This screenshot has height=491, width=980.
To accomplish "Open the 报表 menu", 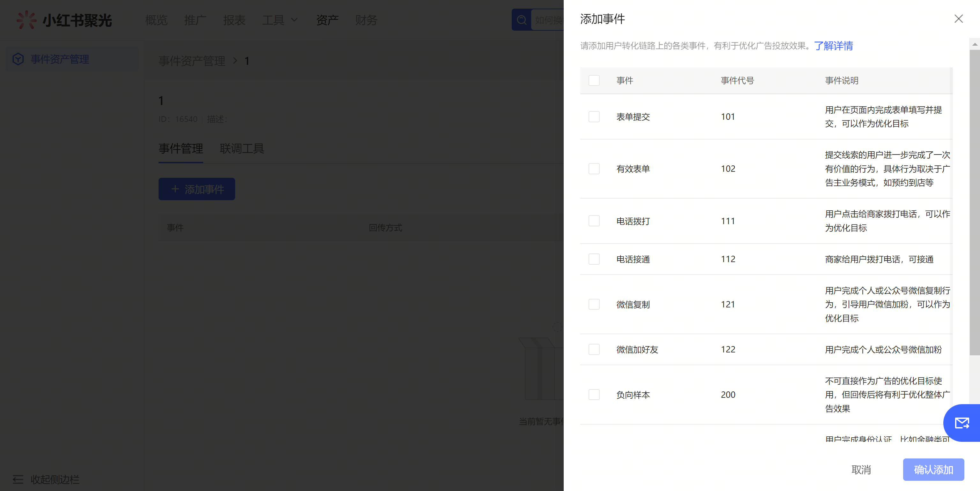I will point(234,20).
